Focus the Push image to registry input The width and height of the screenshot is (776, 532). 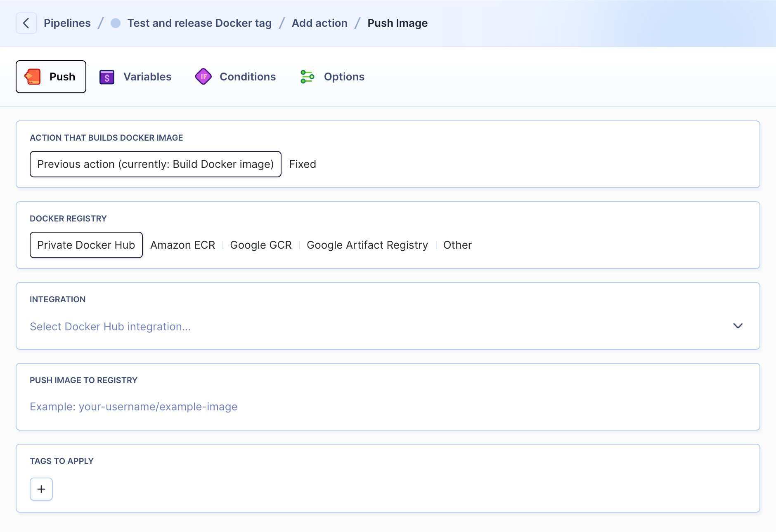tap(388, 407)
